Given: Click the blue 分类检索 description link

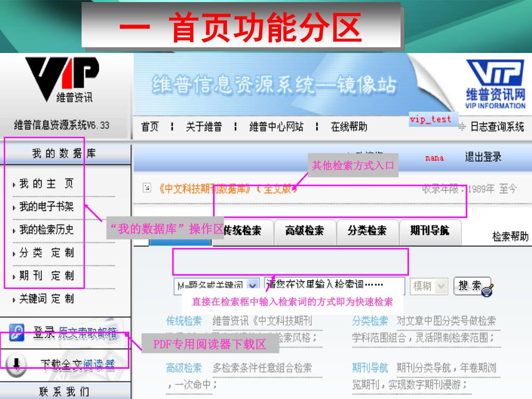Looking at the screenshot, I should pyautogui.click(x=370, y=321).
